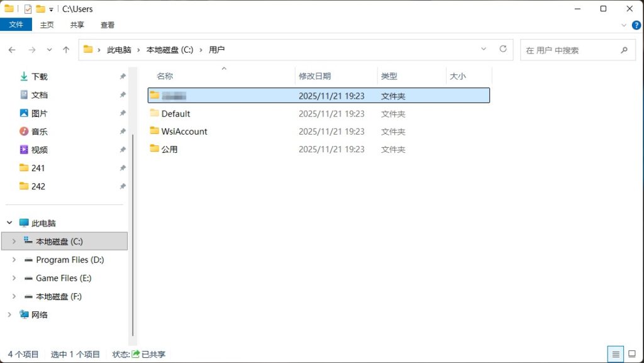
Task: Select 本地磁盘 (C:) in navigation pane
Action: [x=65, y=241]
